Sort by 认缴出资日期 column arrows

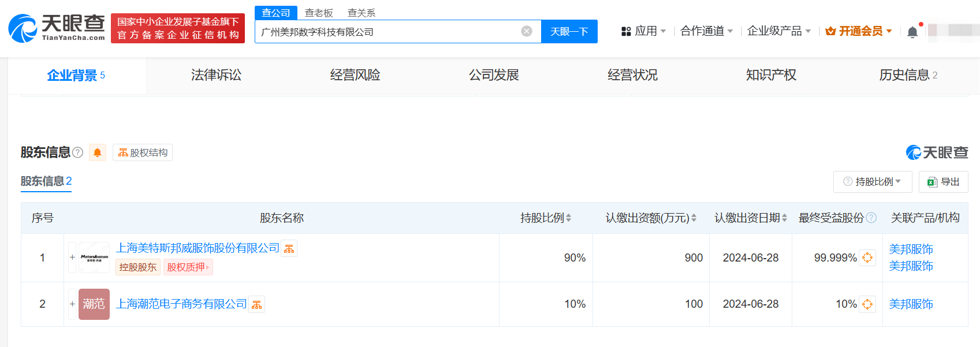tap(785, 218)
